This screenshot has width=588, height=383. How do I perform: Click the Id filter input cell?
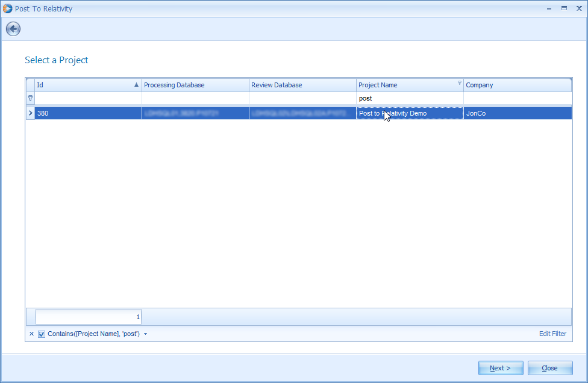[88, 98]
